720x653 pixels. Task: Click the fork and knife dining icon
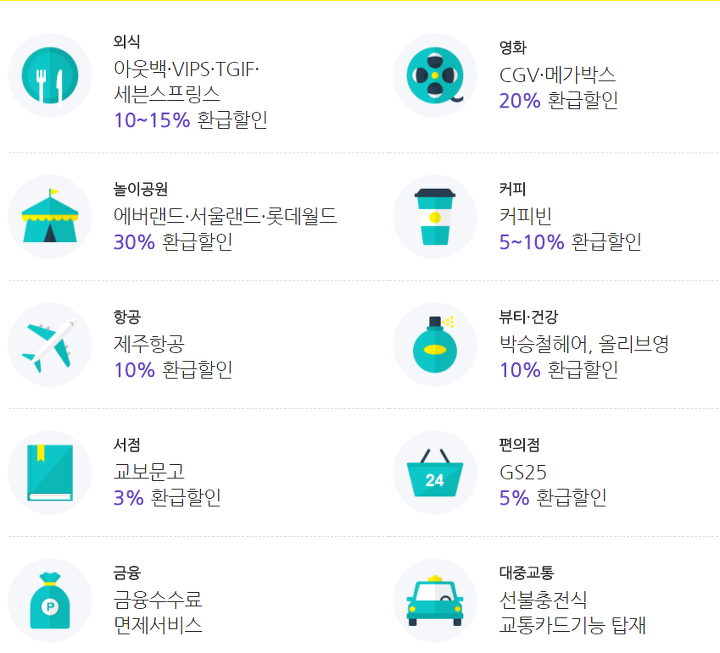[x=50, y=75]
